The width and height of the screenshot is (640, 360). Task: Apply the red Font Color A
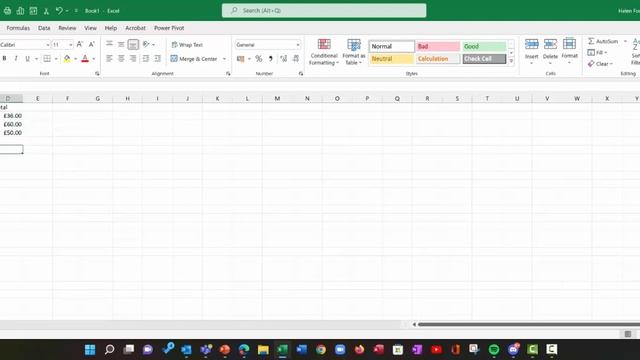point(85,59)
